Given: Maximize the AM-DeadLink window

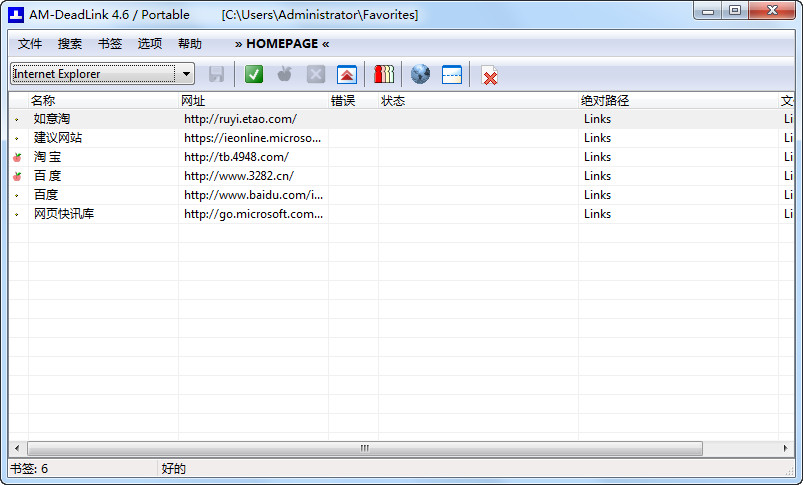Looking at the screenshot, I should pyautogui.click(x=735, y=10).
